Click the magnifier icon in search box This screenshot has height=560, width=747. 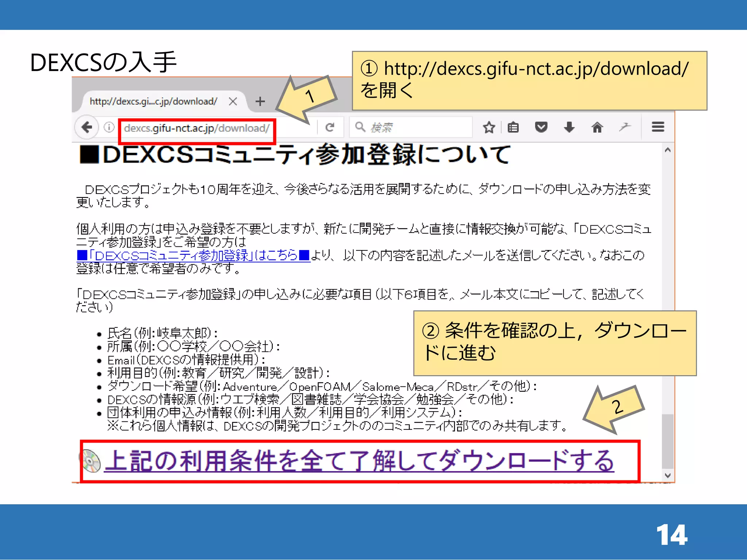(x=360, y=127)
